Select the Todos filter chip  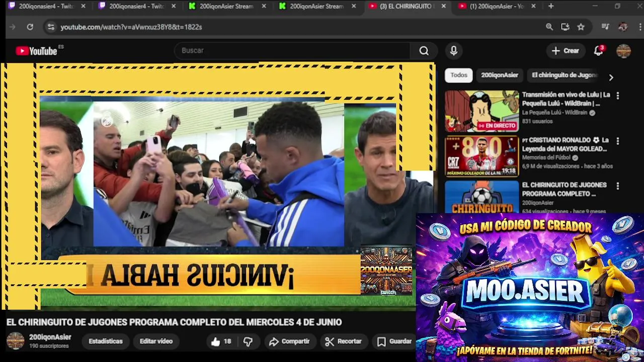point(459,75)
